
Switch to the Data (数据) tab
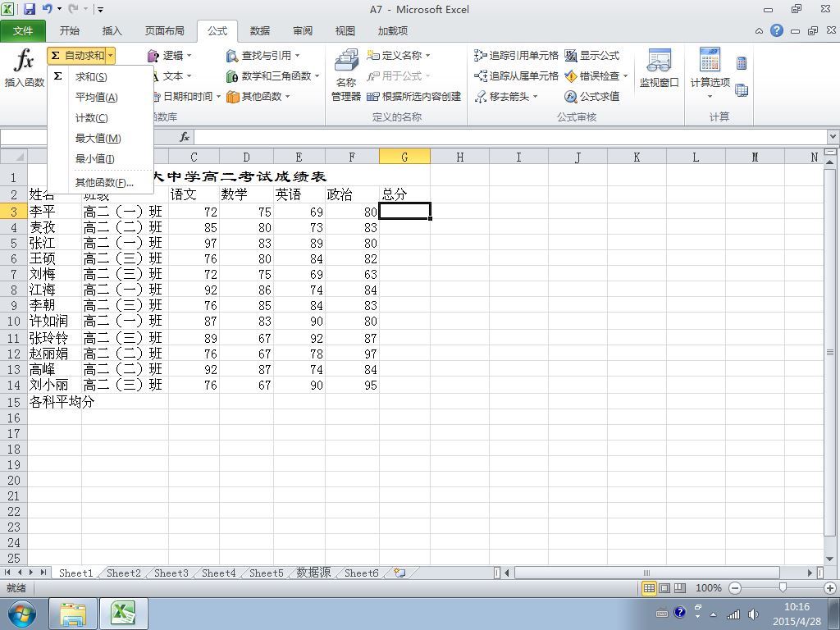click(260, 31)
